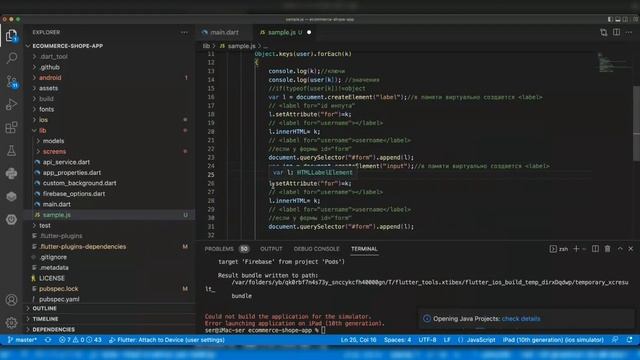Expand the TIMELINE section

[x=45, y=319]
